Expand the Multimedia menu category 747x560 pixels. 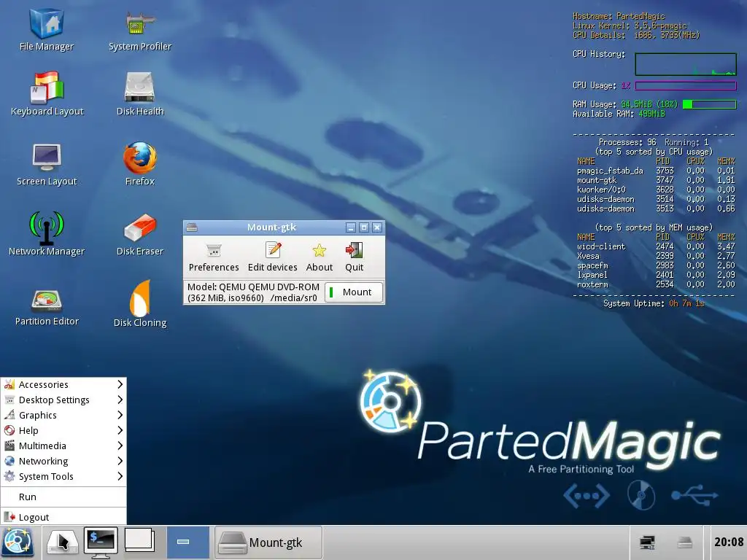[x=63, y=446]
